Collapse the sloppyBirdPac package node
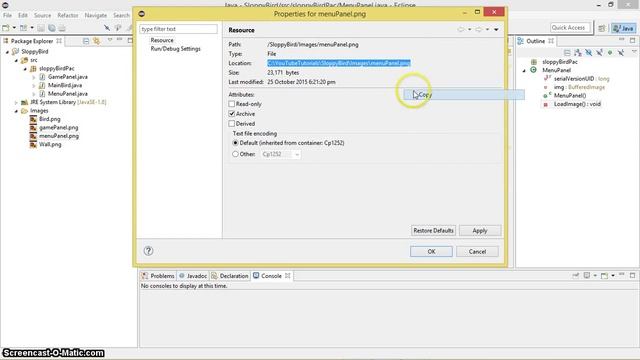This screenshot has height=360, width=640. (x=25, y=69)
